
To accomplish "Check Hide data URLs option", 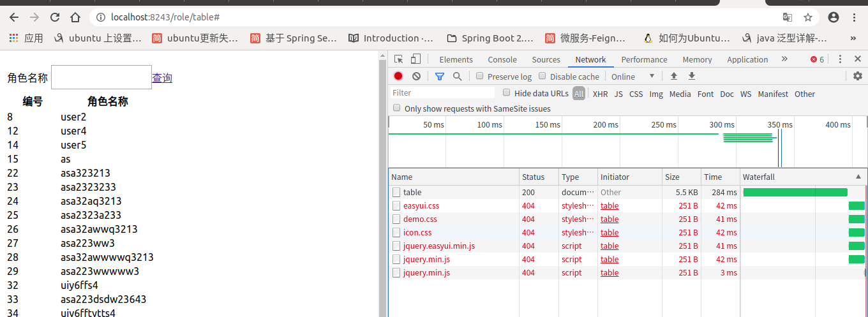I will click(507, 92).
